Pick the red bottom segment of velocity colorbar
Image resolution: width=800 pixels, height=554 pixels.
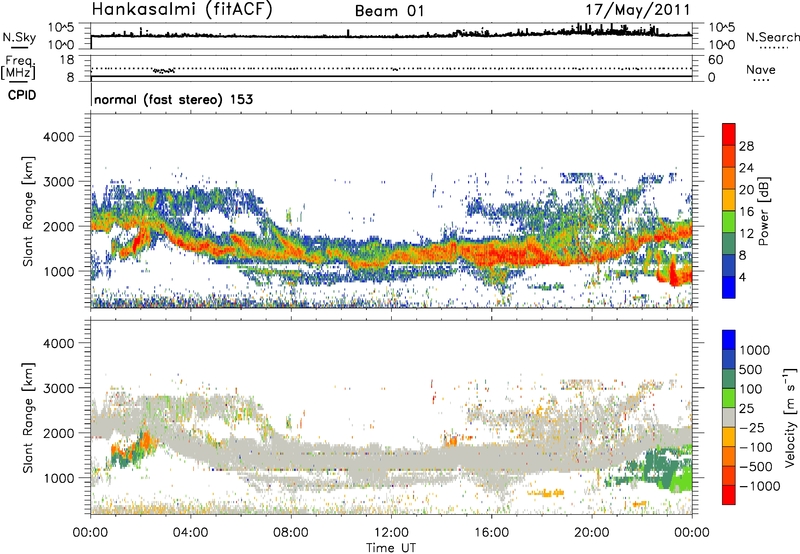point(729,495)
